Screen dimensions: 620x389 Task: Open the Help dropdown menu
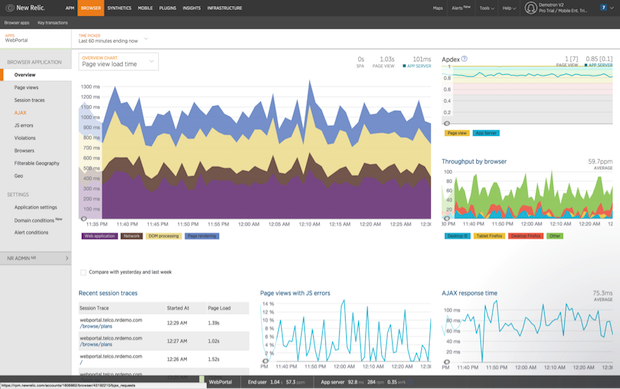pyautogui.click(x=509, y=8)
